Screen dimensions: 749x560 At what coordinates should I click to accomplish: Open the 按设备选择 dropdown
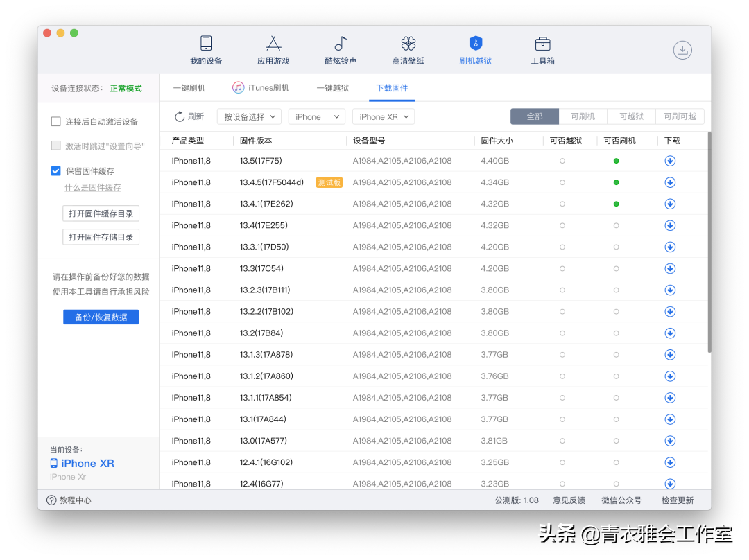(x=250, y=116)
